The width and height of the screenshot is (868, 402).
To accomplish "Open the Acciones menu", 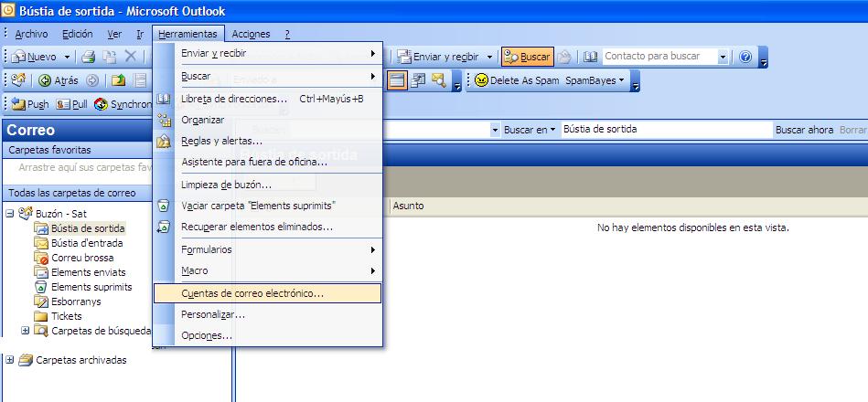I will point(251,34).
